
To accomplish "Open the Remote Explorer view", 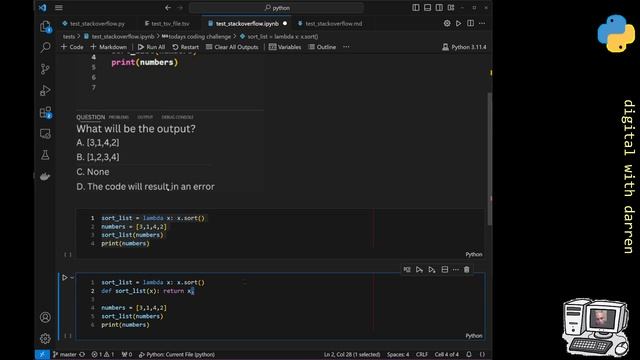I will (45, 133).
